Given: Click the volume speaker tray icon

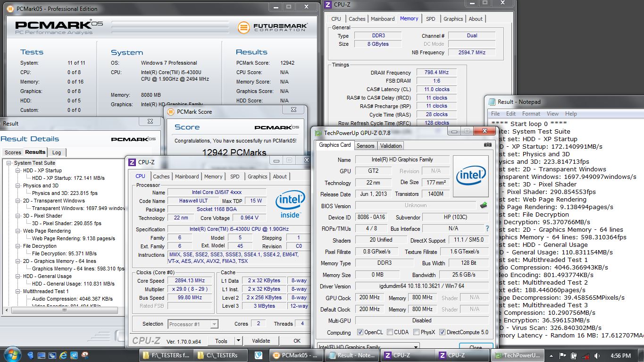Looking at the screenshot, I should tap(596, 355).
